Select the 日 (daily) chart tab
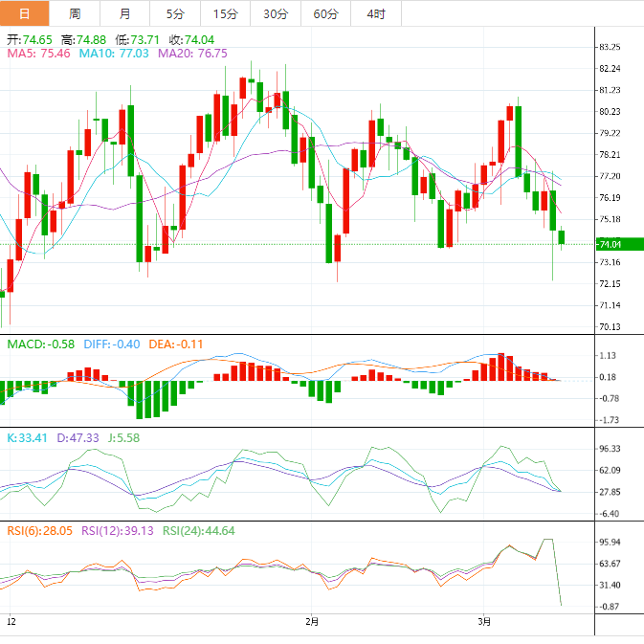This screenshot has width=644, height=644. (25, 13)
